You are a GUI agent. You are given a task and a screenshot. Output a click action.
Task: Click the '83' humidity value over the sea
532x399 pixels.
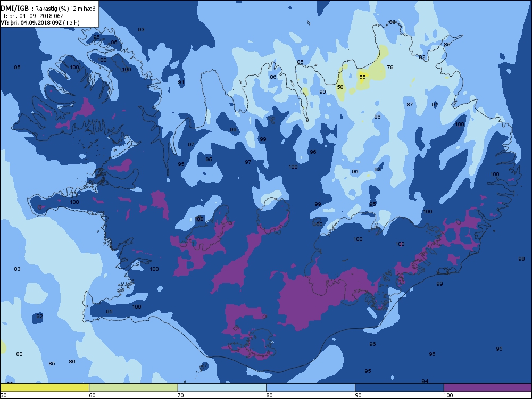[x=18, y=269]
